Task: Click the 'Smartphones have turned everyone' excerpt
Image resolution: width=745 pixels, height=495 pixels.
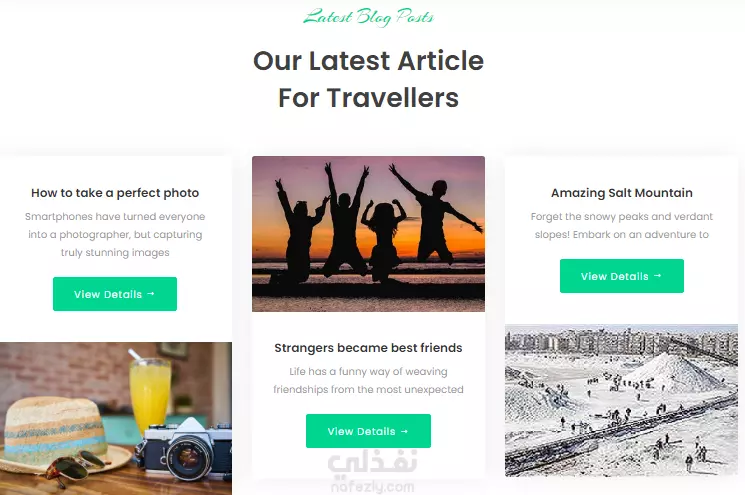Action: click(x=115, y=234)
